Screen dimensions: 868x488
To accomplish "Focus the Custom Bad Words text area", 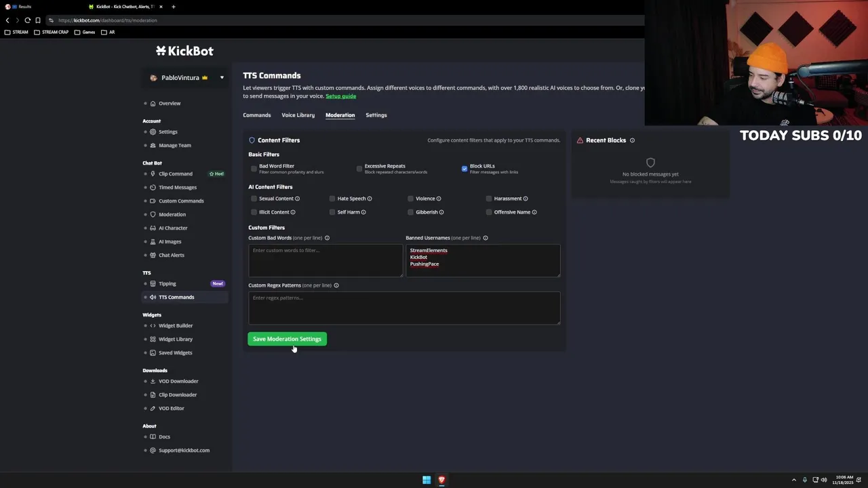I will [325, 260].
